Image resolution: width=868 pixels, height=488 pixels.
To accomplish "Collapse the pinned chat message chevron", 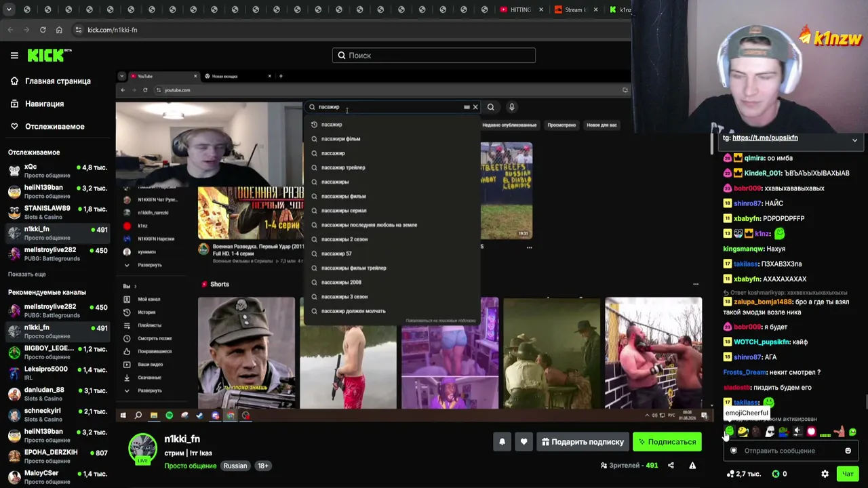I will click(854, 140).
